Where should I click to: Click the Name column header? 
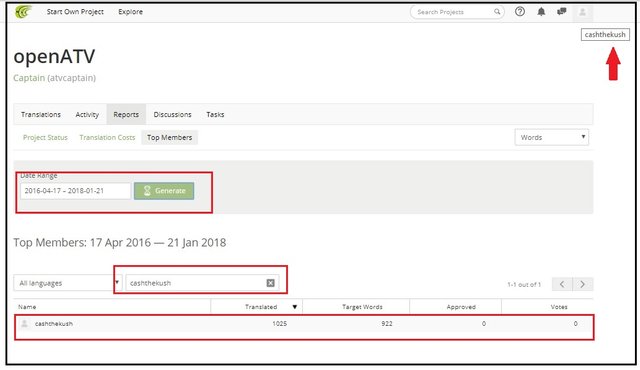(x=27, y=307)
